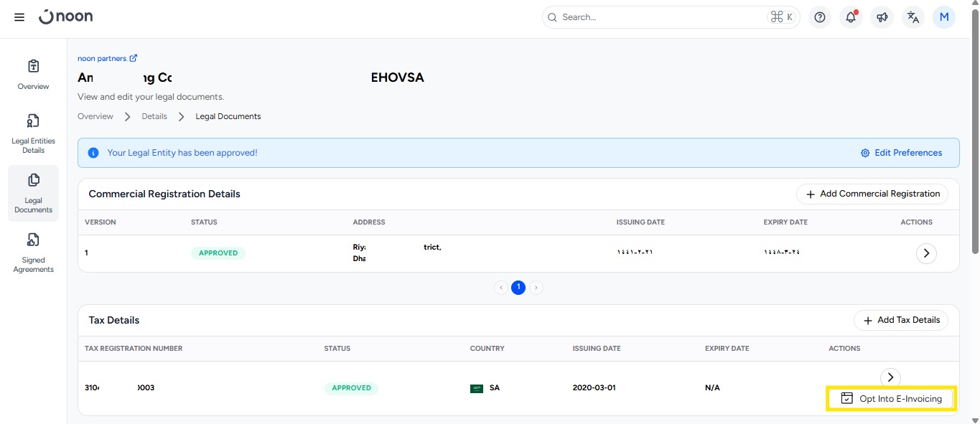Open Legal Entities Details in sidebar
Screen dimensions: 980x424
click(x=33, y=133)
